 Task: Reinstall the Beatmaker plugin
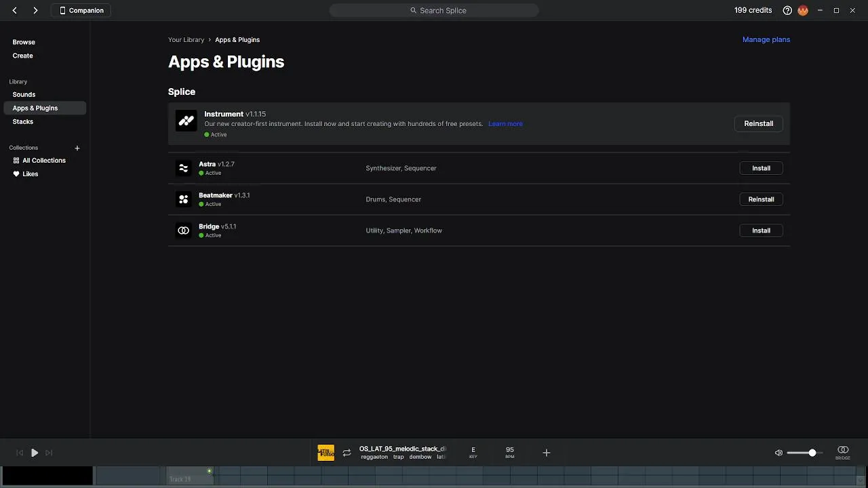[x=761, y=199]
